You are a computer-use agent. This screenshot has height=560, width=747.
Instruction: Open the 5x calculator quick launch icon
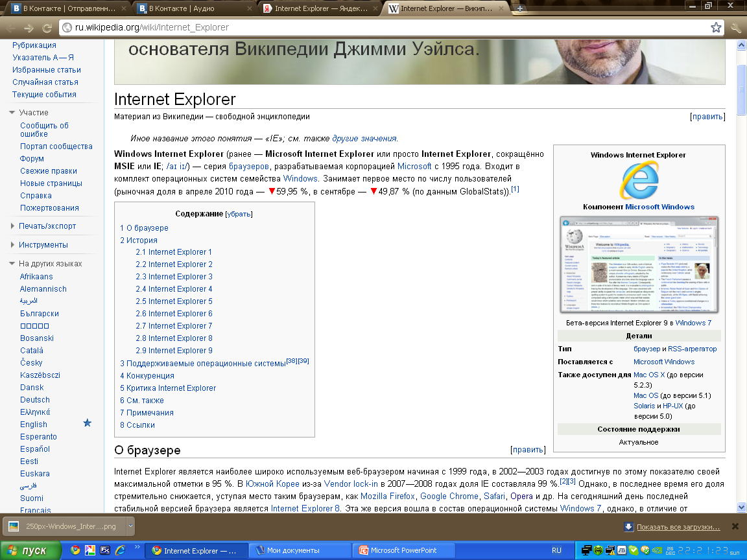coord(105,550)
